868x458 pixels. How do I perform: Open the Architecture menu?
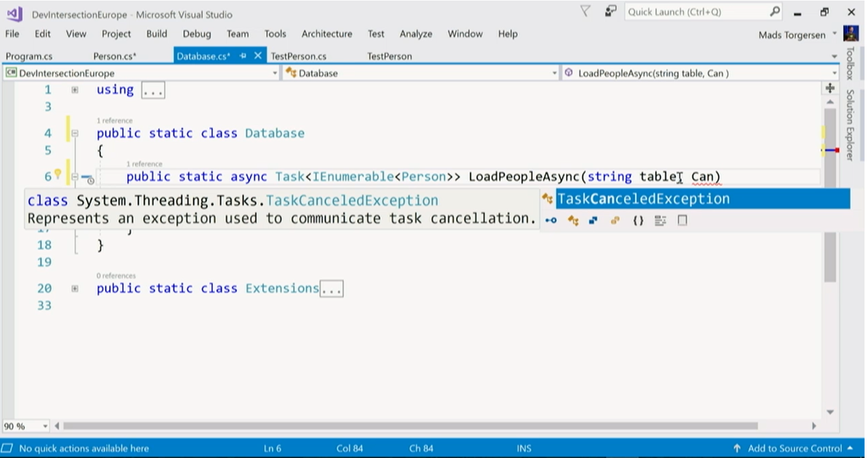tap(326, 34)
